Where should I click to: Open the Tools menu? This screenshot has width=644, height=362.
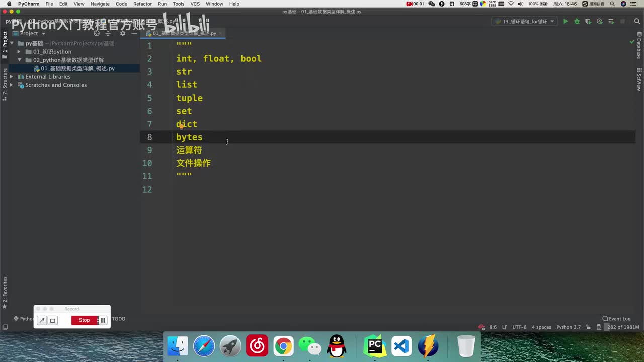pos(179,4)
